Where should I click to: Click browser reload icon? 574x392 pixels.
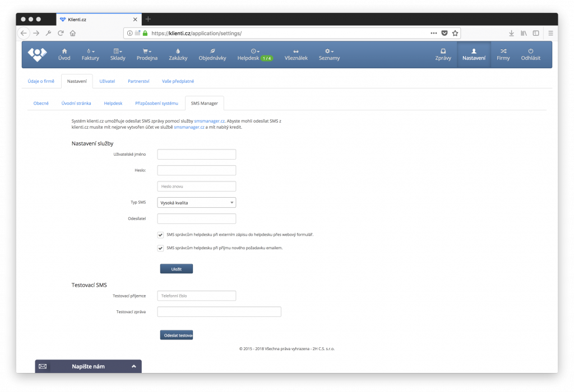coord(61,33)
